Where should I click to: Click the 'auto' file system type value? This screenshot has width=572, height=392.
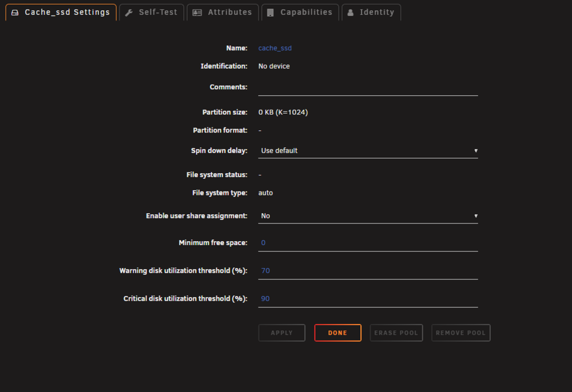(265, 193)
